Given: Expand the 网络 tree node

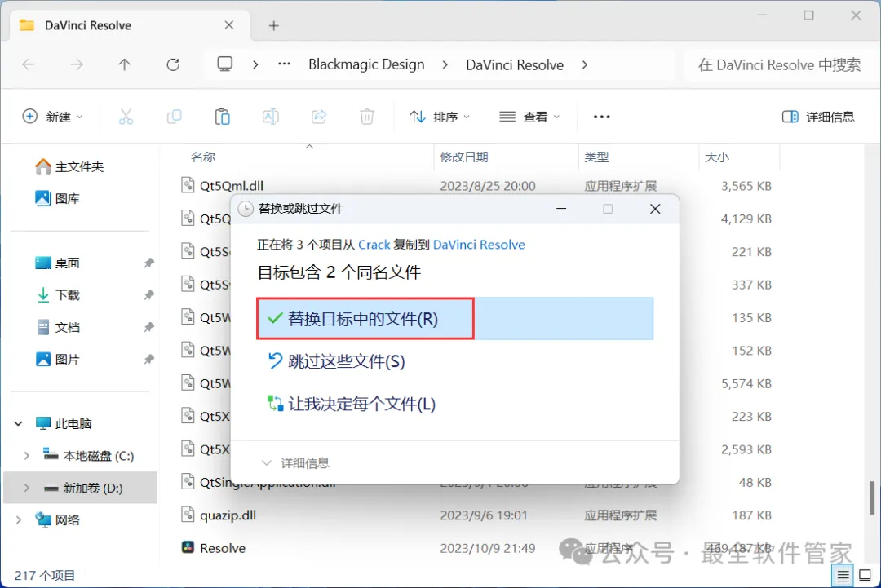Looking at the screenshot, I should click(19, 520).
